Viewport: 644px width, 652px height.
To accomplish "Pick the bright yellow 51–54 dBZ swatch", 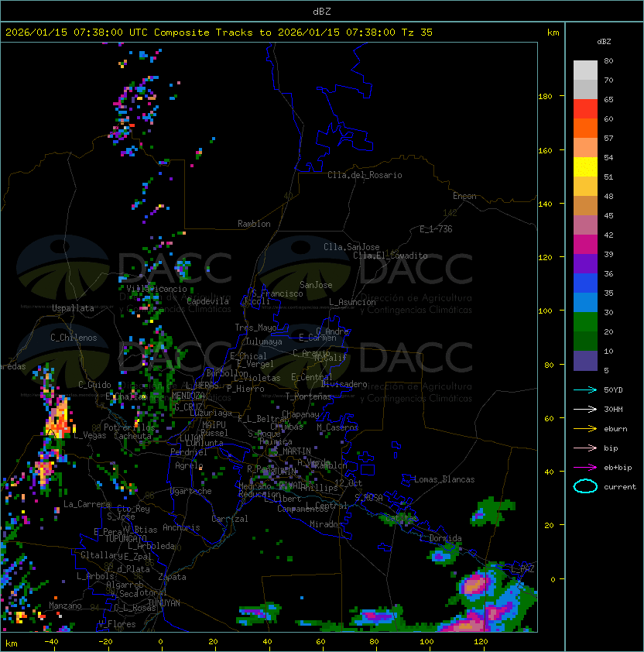I will (585, 167).
